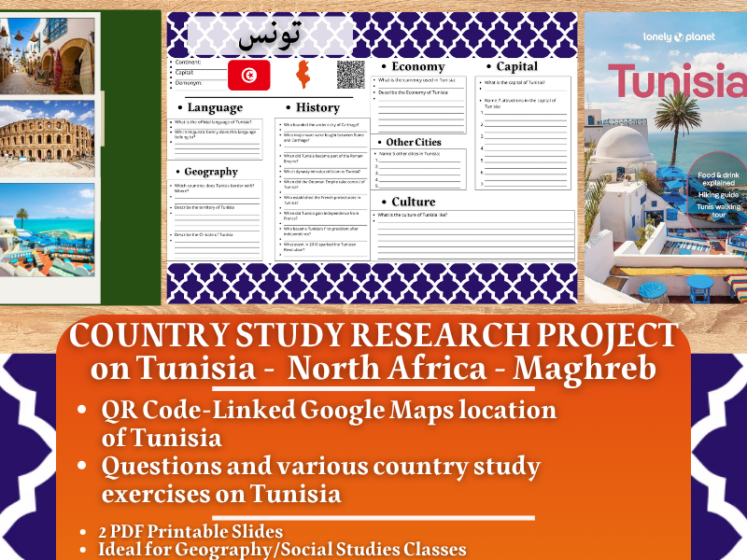Image resolution: width=747 pixels, height=560 pixels.
Task: Open the Economy section heading
Action: [417, 66]
